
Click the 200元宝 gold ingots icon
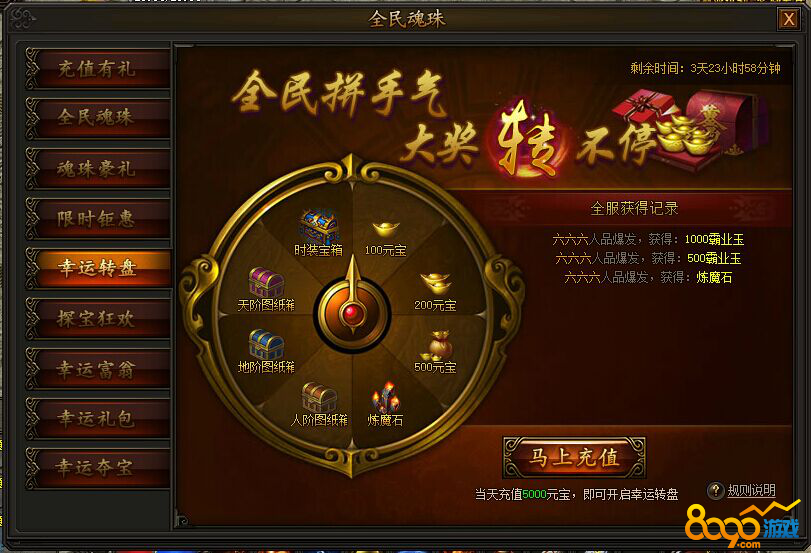click(435, 283)
